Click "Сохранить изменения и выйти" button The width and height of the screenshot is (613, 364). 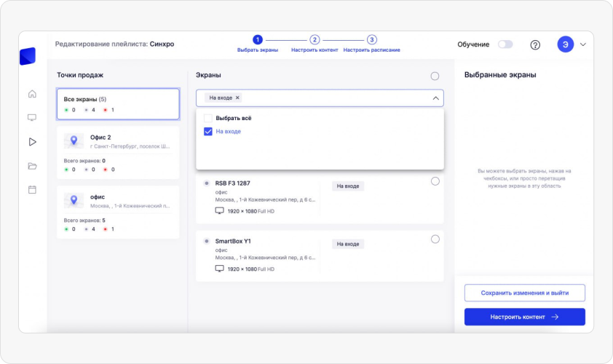tap(525, 293)
